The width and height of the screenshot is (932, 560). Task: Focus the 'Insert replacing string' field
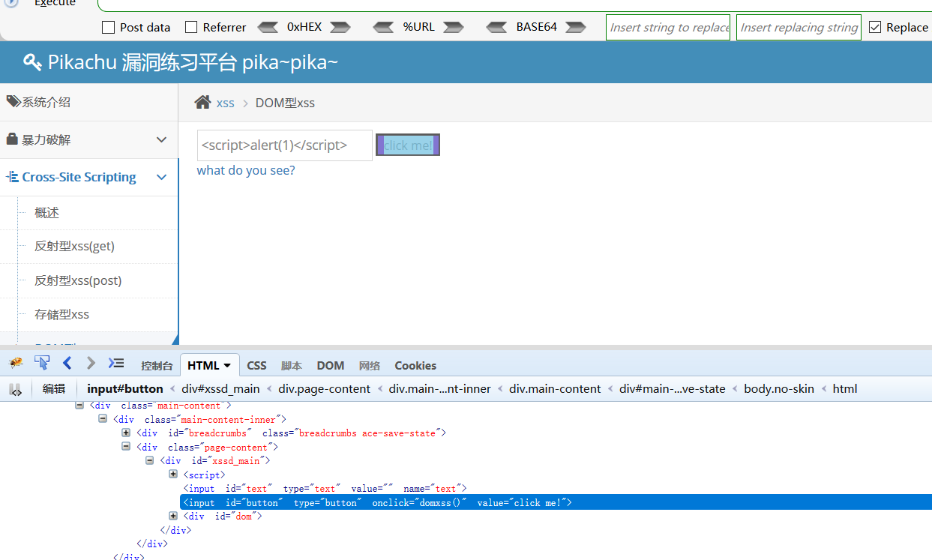(x=799, y=27)
